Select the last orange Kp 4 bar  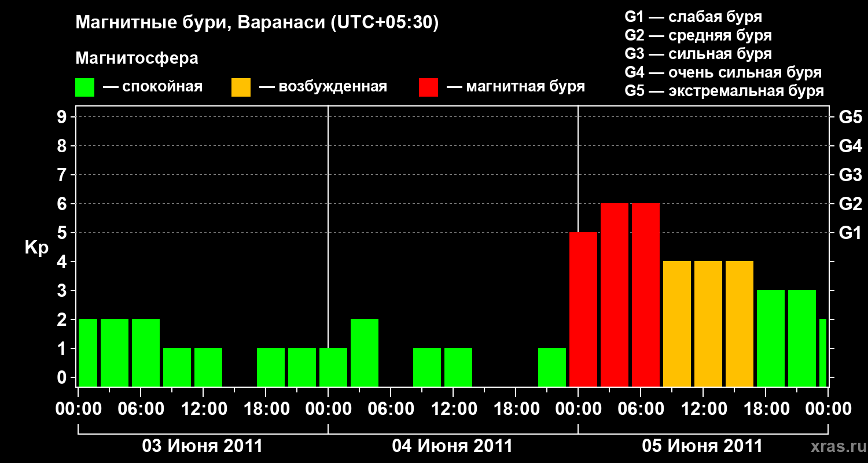pos(740,324)
